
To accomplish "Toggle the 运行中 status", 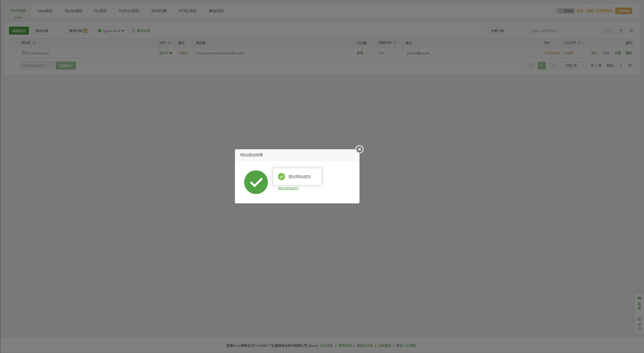I will (x=166, y=53).
